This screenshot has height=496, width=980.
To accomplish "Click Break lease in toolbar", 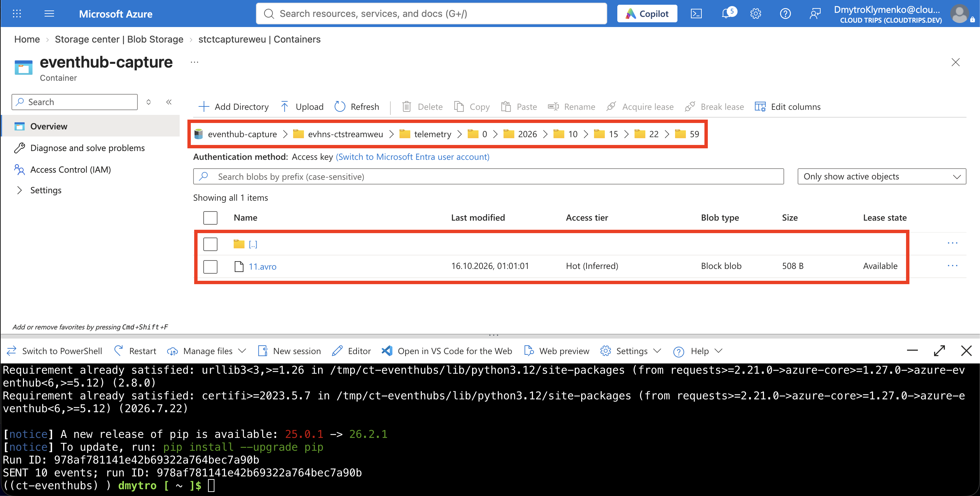I will tap(715, 106).
